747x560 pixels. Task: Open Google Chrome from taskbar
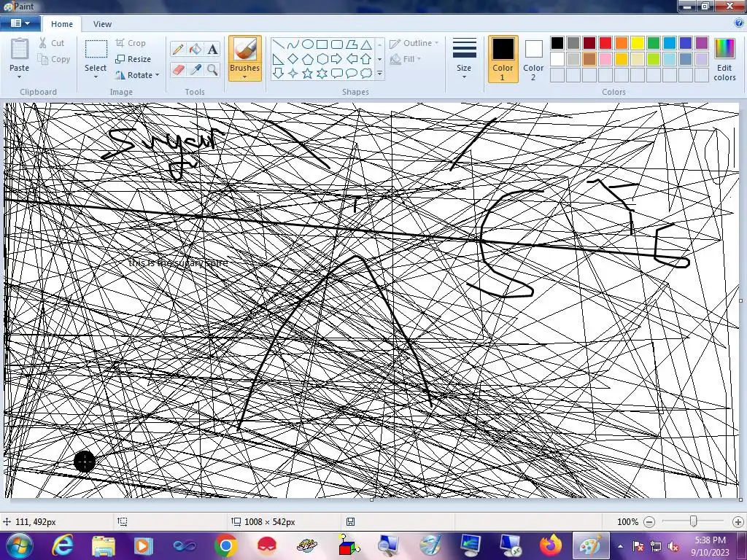click(x=225, y=545)
